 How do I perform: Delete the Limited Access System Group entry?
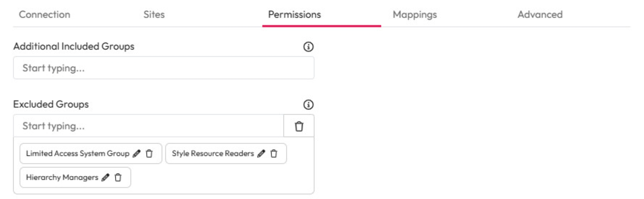[x=149, y=154]
